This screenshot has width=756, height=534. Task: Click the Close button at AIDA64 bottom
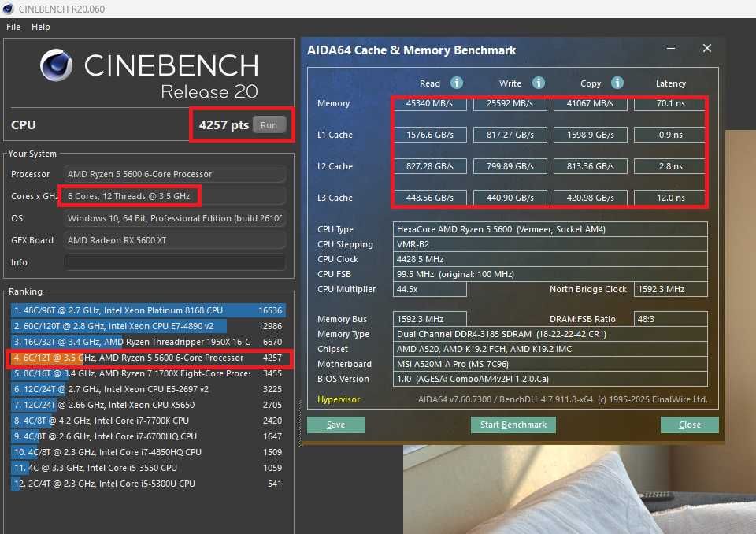[690, 425]
